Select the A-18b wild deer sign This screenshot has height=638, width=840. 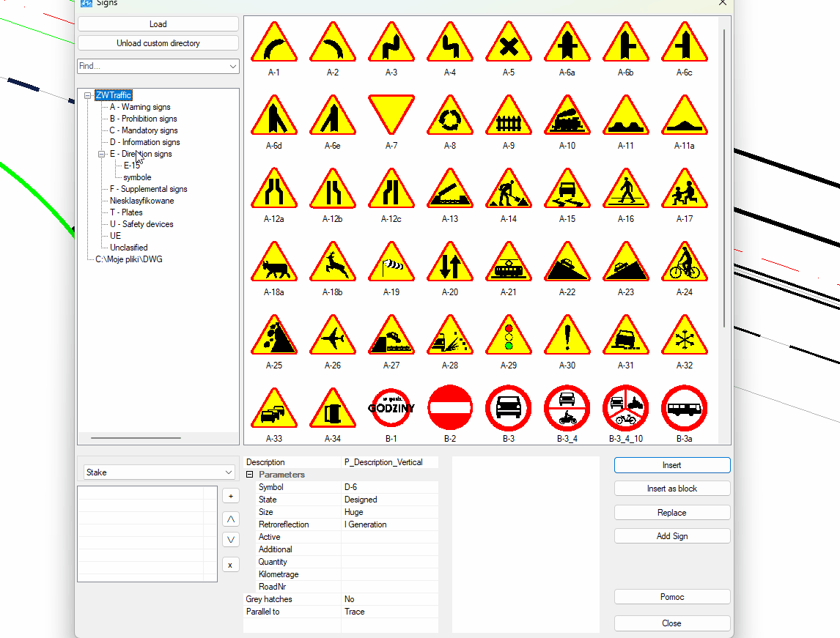coord(333,261)
